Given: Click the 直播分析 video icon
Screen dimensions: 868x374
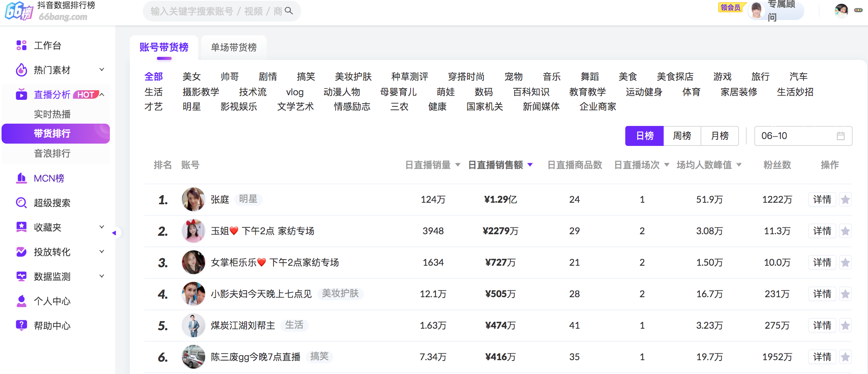Looking at the screenshot, I should (x=22, y=94).
